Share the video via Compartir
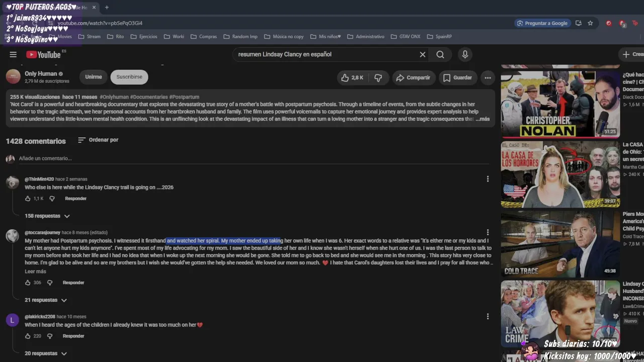 414,77
